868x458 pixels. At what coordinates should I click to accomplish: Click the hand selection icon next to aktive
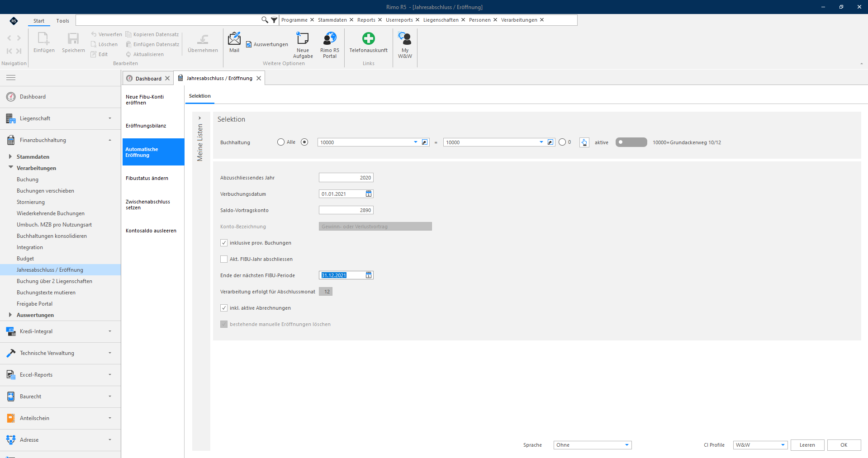pyautogui.click(x=584, y=142)
